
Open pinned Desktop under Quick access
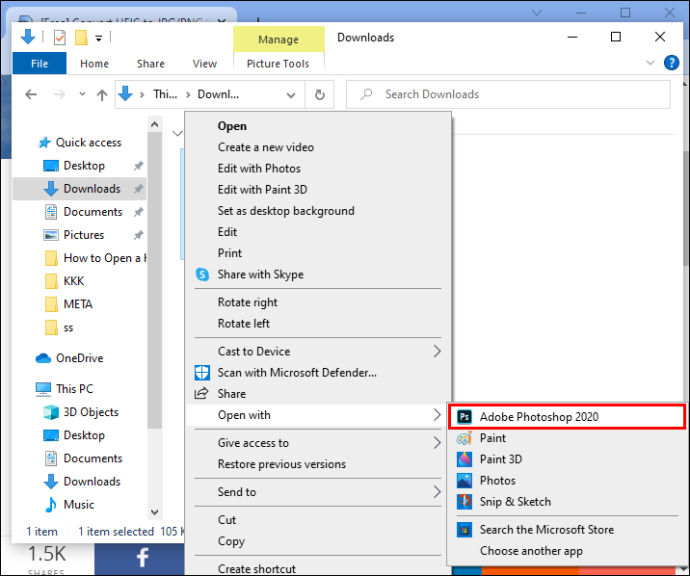[x=84, y=166]
